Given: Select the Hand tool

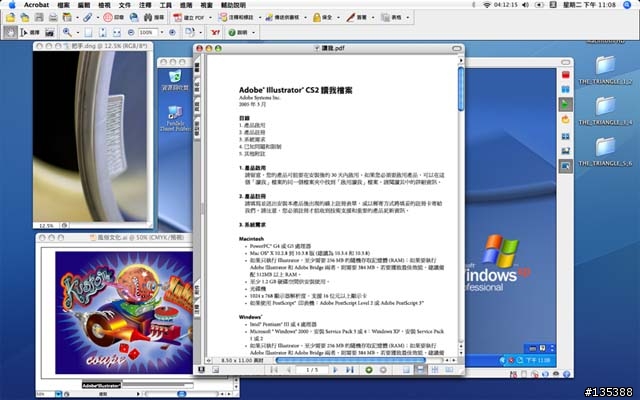Looking at the screenshot, I should tap(11, 32).
